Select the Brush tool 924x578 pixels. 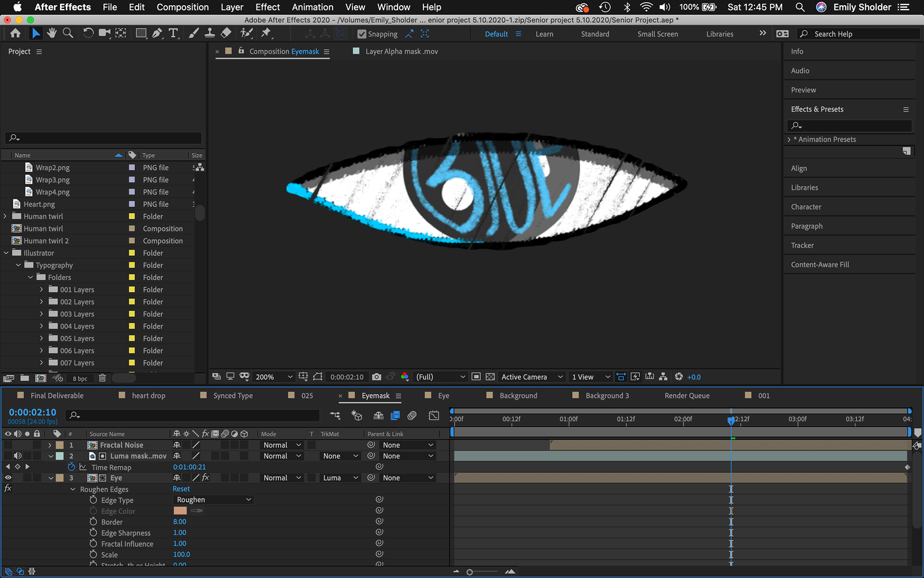tap(193, 33)
